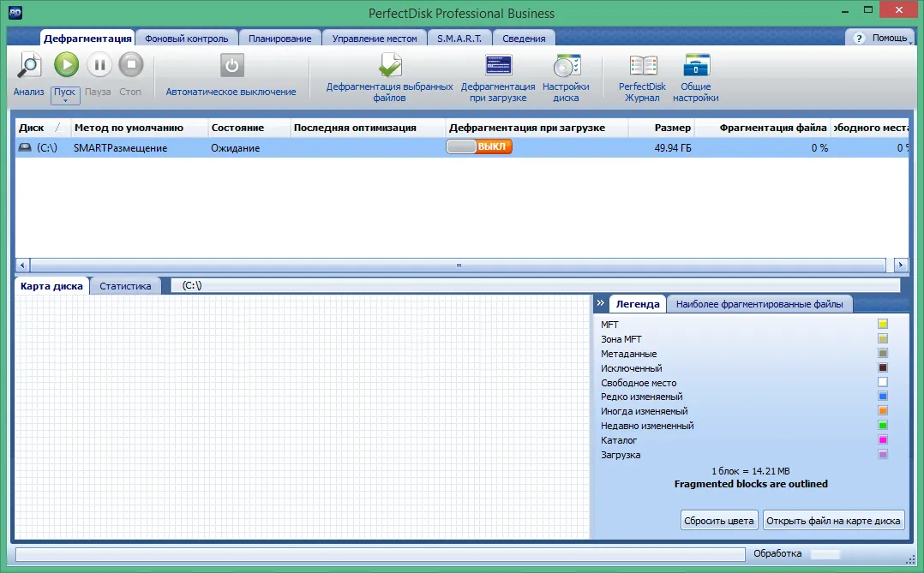The height and width of the screenshot is (573, 924).
Task: Click the Пауза pause icon
Action: (99, 65)
